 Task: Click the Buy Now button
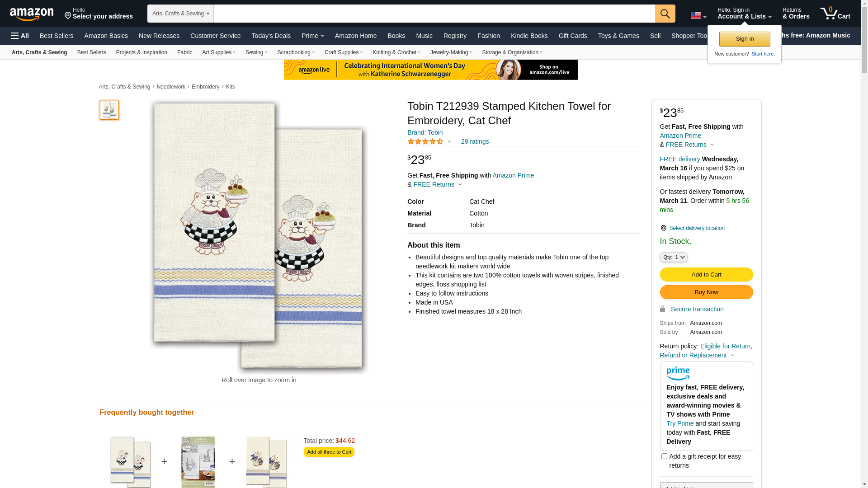click(x=706, y=292)
